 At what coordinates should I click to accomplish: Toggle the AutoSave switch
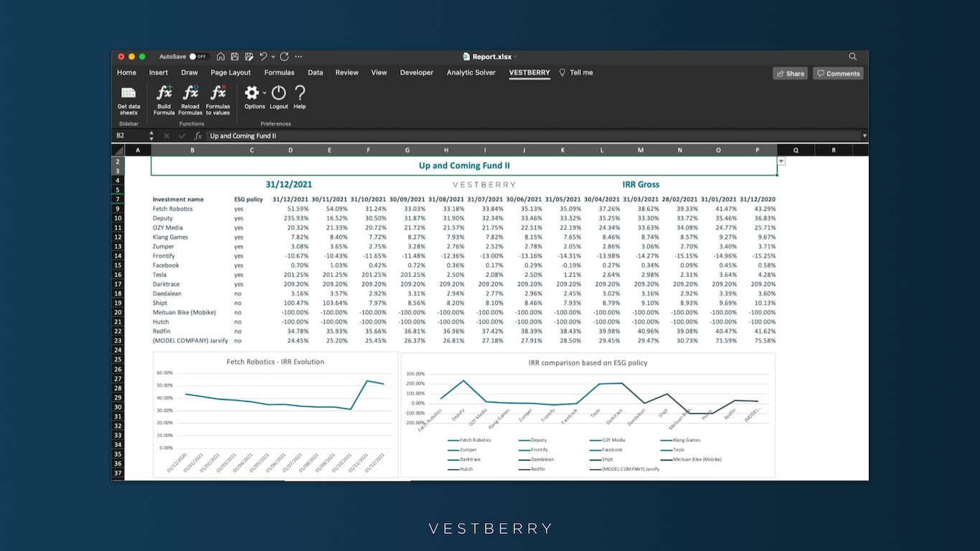pos(198,57)
